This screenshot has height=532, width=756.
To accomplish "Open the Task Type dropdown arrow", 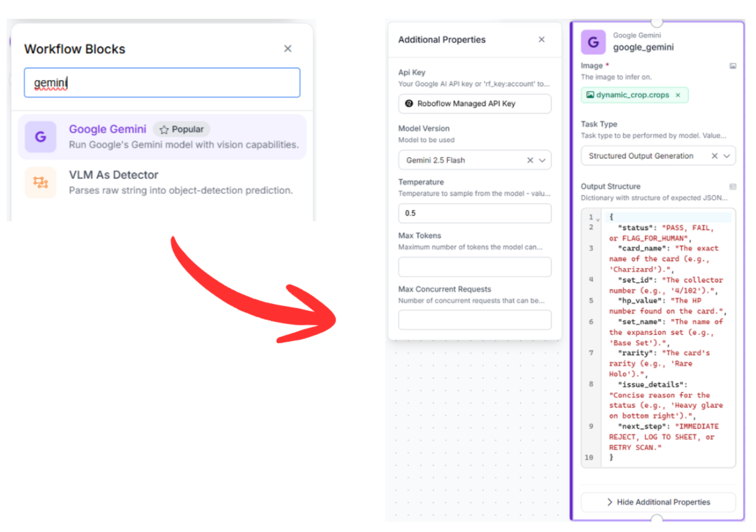I will click(726, 156).
